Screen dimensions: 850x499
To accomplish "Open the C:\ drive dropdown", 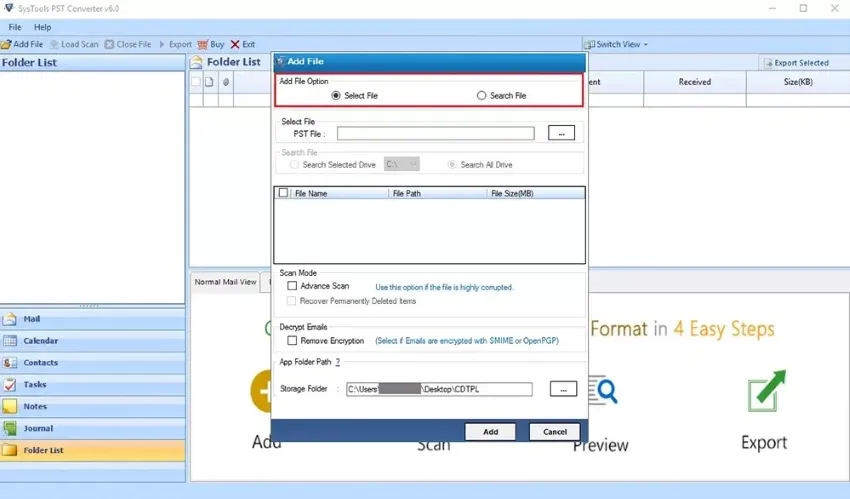I will [402, 164].
